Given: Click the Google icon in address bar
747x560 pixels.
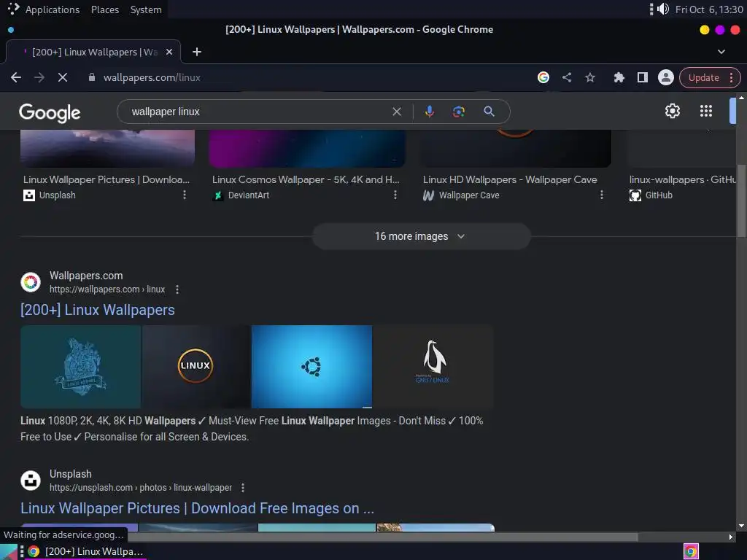Looking at the screenshot, I should point(543,77).
